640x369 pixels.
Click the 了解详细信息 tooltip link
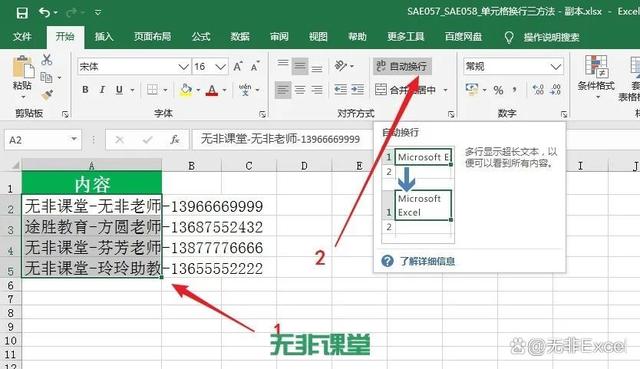pos(427,261)
